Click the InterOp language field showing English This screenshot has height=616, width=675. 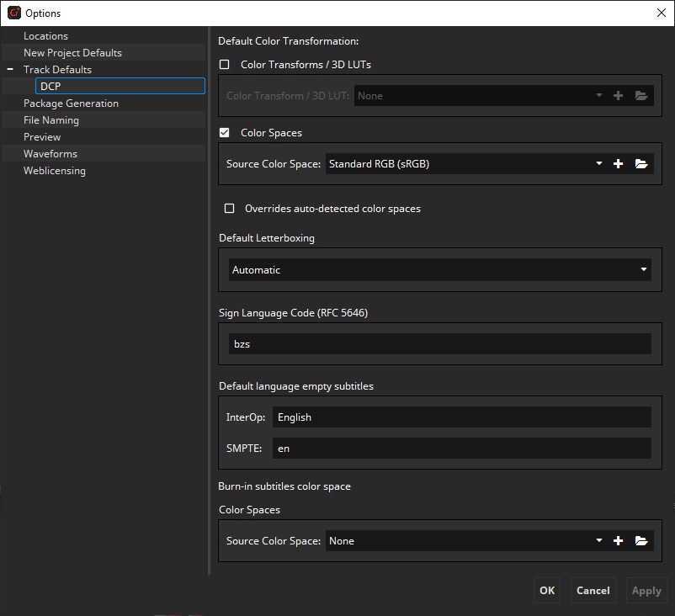point(461,417)
